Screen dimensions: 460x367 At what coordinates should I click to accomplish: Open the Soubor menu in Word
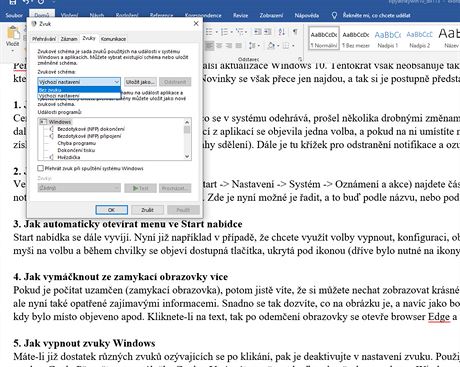14,15
